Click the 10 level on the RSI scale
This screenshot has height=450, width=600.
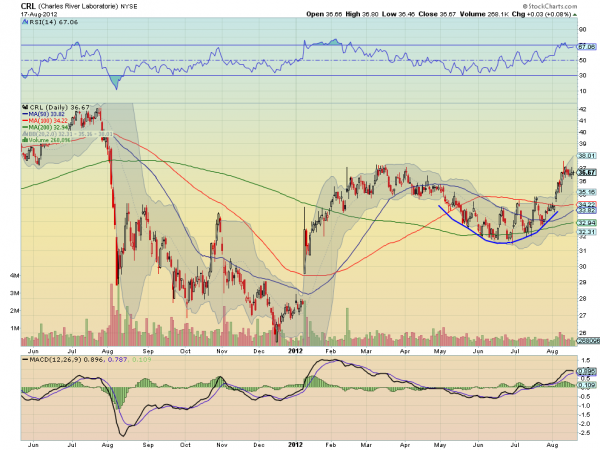(582, 91)
